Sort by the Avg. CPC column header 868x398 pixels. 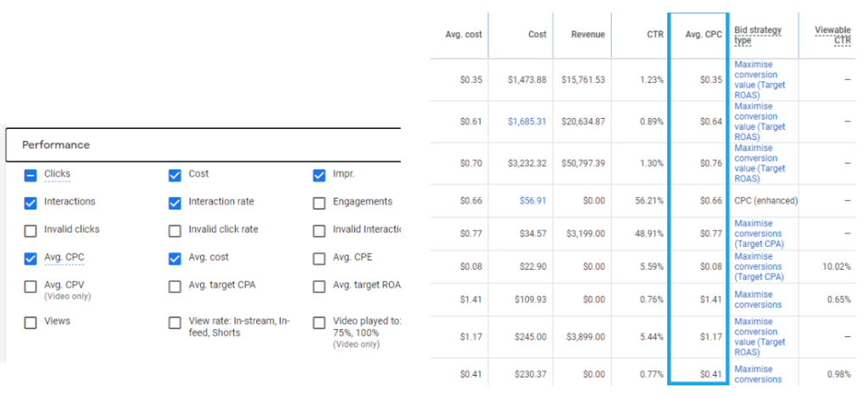tap(704, 34)
